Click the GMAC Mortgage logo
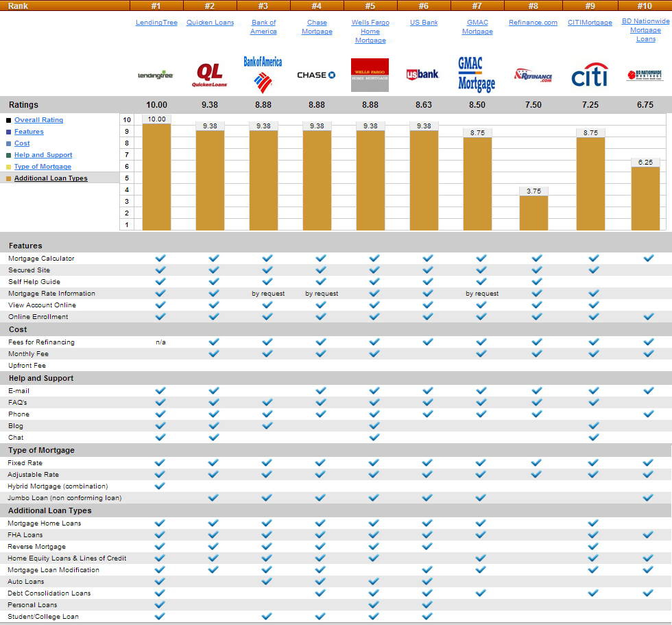The width and height of the screenshot is (672, 625). tap(477, 75)
